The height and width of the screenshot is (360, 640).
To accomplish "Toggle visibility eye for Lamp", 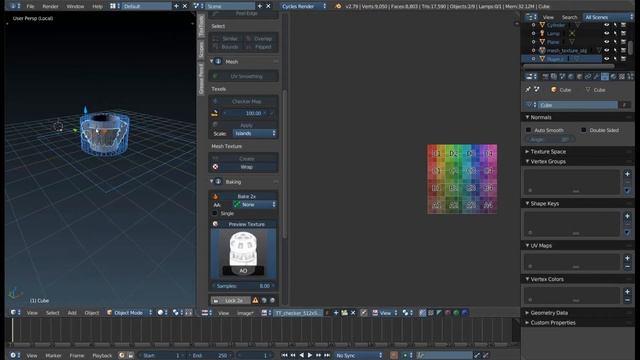I will 607,33.
